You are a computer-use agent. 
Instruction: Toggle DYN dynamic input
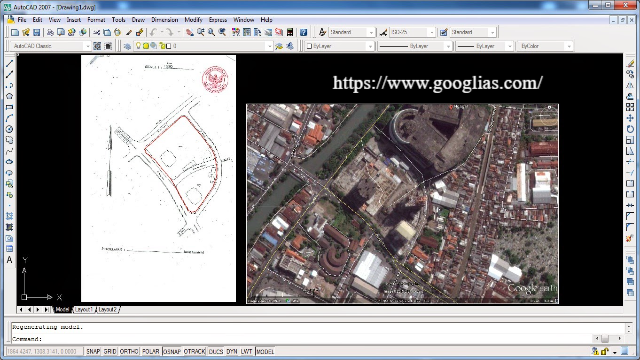click(x=232, y=351)
